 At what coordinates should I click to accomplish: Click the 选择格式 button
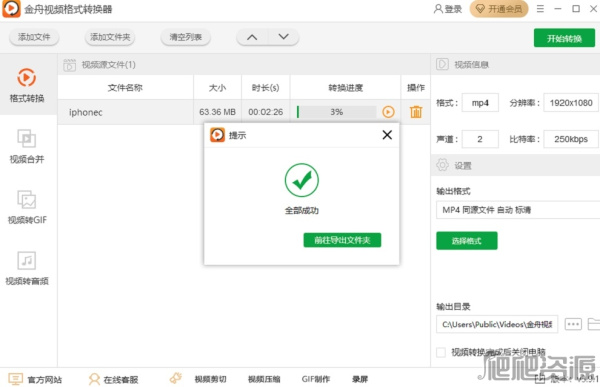466,240
